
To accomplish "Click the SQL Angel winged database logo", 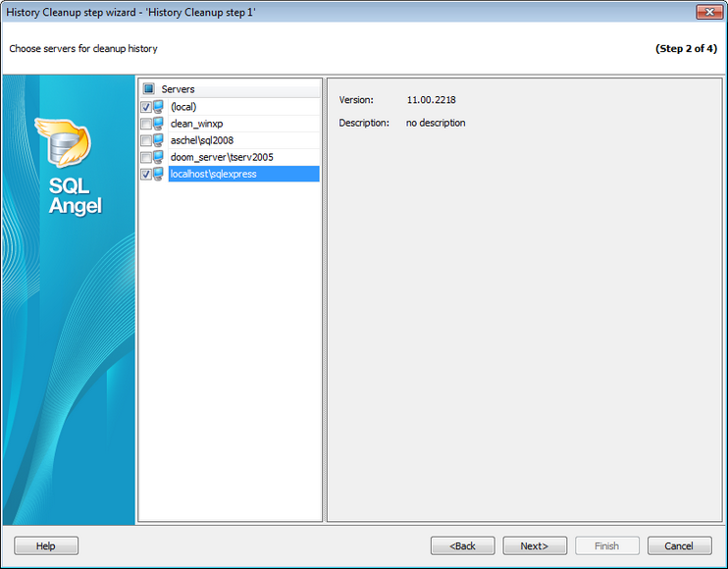I will point(64,141).
